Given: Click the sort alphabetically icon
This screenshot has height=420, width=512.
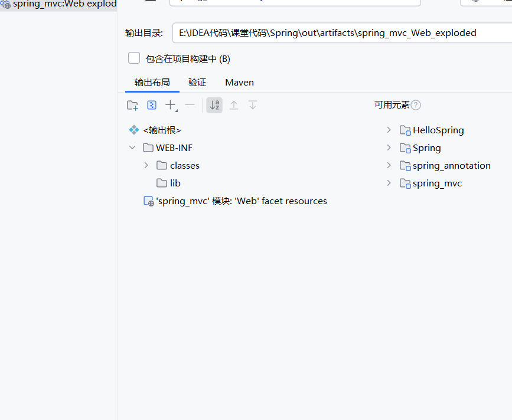Looking at the screenshot, I should pyautogui.click(x=214, y=104).
